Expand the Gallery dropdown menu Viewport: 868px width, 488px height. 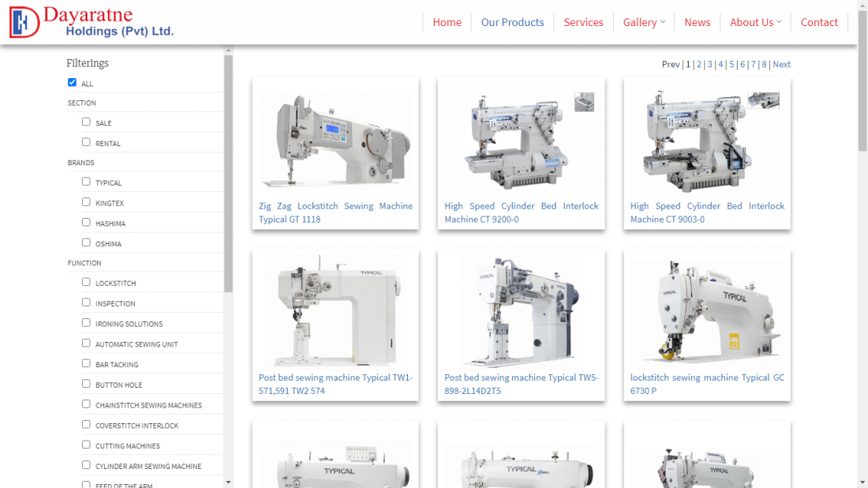pos(644,22)
